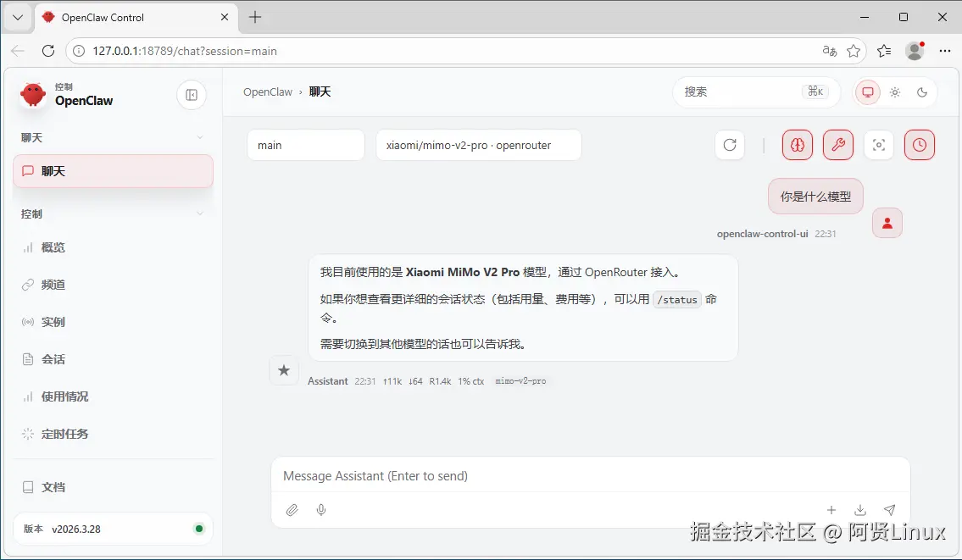Open the browser favorites list icon
Image resolution: width=962 pixels, height=560 pixels.
[x=884, y=51]
